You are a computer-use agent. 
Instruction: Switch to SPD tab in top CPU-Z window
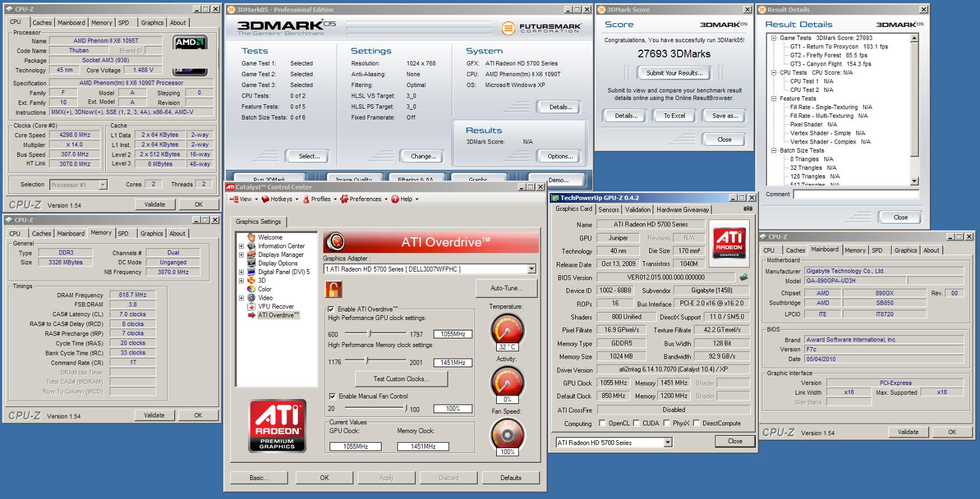tap(124, 23)
